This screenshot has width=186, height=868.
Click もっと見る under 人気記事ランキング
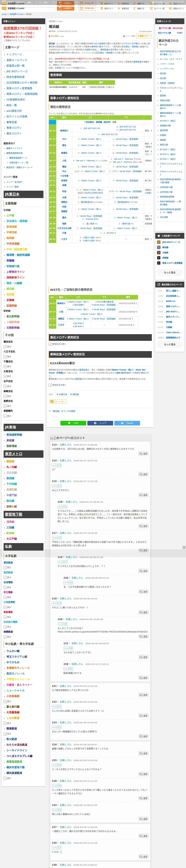point(170,273)
